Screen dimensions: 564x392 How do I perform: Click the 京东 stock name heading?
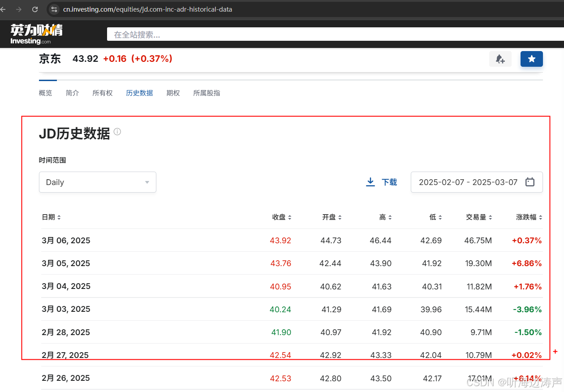coord(50,59)
